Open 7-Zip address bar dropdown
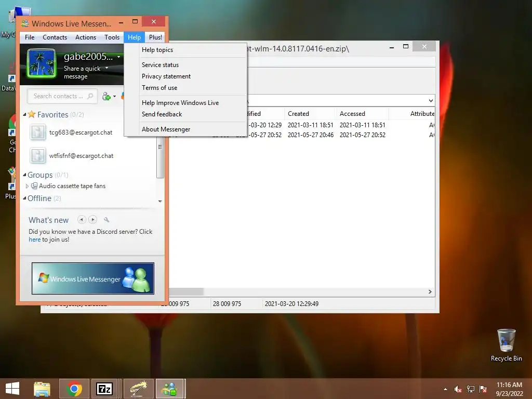 click(431, 101)
